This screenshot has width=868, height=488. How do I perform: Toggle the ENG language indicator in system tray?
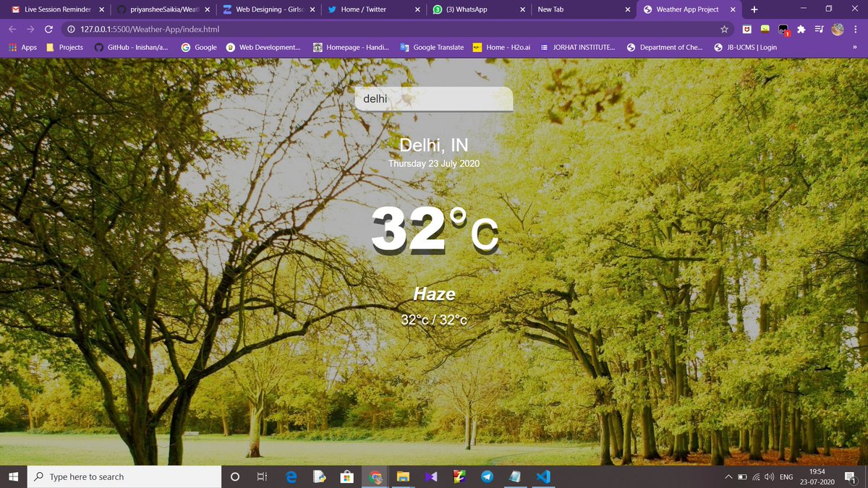point(786,476)
